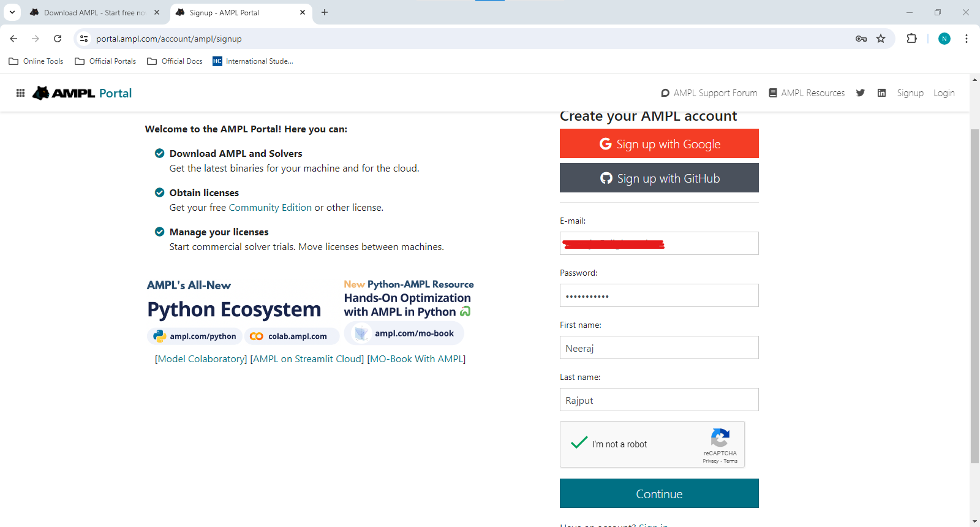Open the Community Edition link
Image resolution: width=980 pixels, height=527 pixels.
pyautogui.click(x=270, y=208)
